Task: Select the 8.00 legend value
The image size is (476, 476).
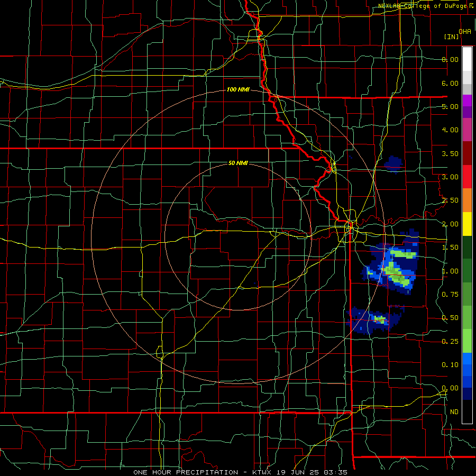Action: click(450, 59)
